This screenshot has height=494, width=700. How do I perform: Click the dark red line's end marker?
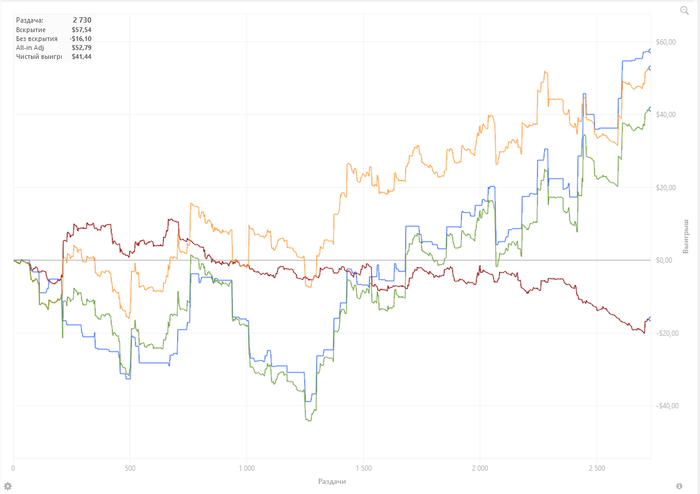coord(649,319)
